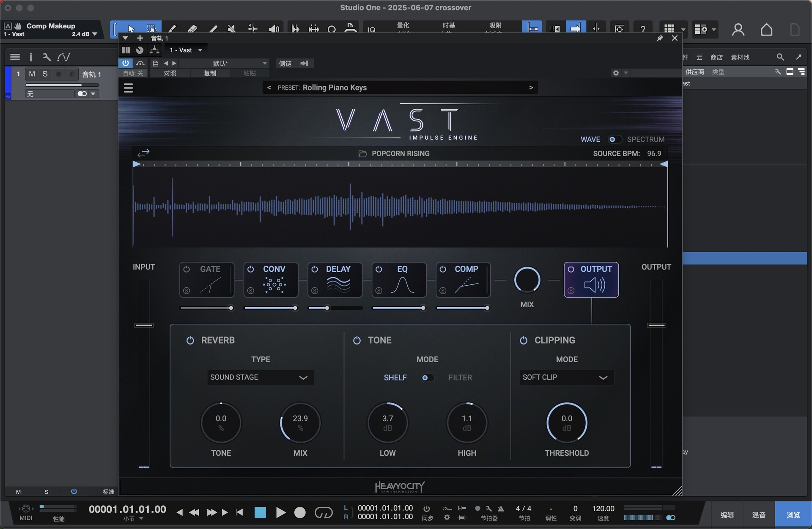Screen dimensions: 812x529
Task: Open the reverb TYPE Sound Stage dropdown
Action: [261, 377]
